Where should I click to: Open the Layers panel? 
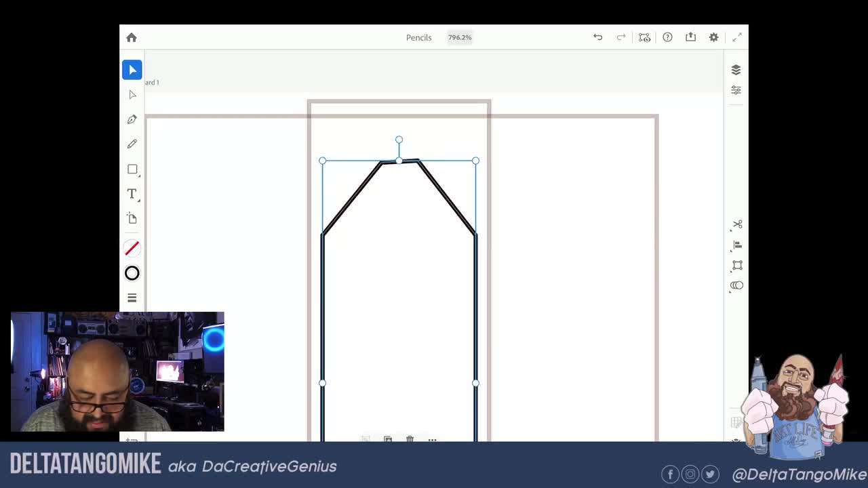point(736,70)
